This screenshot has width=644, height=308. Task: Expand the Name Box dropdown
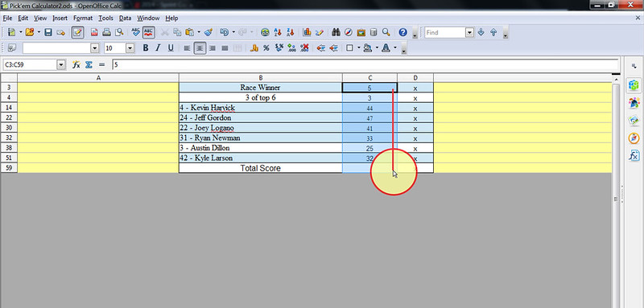pyautogui.click(x=62, y=64)
